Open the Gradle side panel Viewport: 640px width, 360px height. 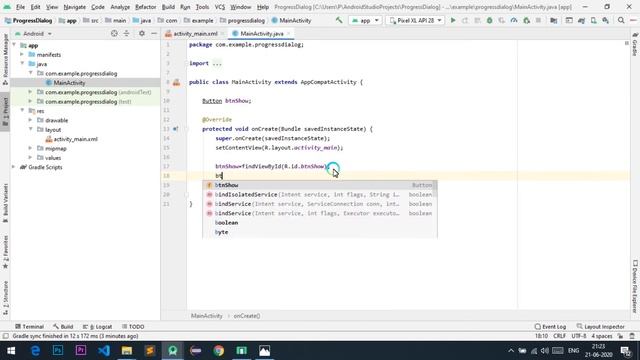point(635,44)
